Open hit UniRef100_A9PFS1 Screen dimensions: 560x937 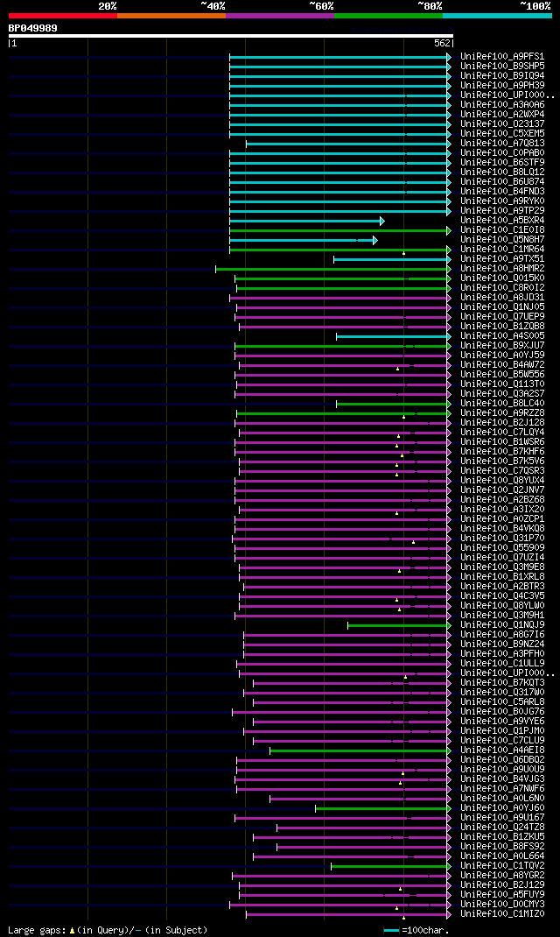[502, 57]
